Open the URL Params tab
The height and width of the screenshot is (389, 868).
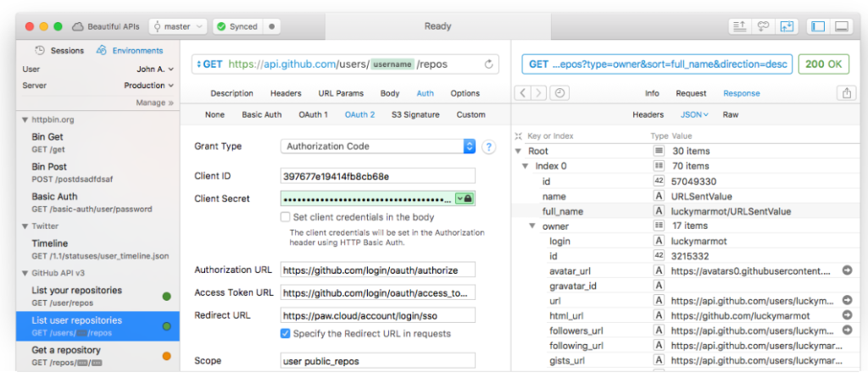(x=341, y=93)
